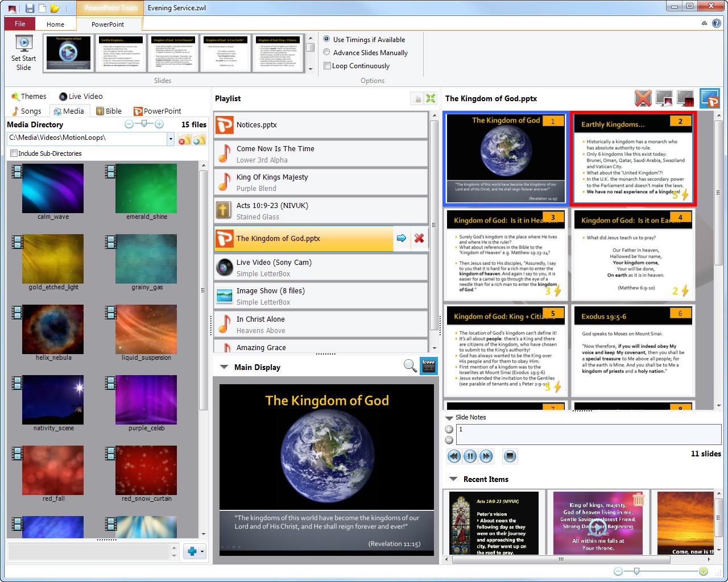Screen dimensions: 728x582
Task: Stop the presentation with the stop button
Action: pyautogui.click(x=510, y=456)
